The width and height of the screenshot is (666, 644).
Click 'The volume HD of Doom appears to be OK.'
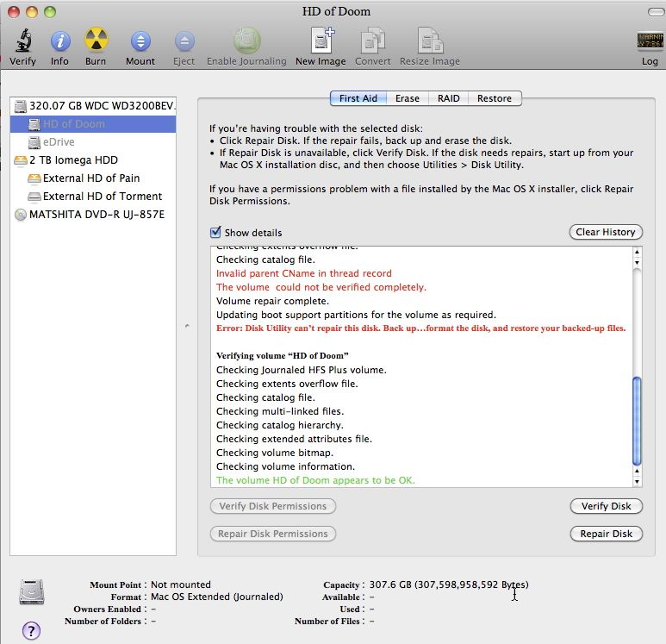(315, 480)
